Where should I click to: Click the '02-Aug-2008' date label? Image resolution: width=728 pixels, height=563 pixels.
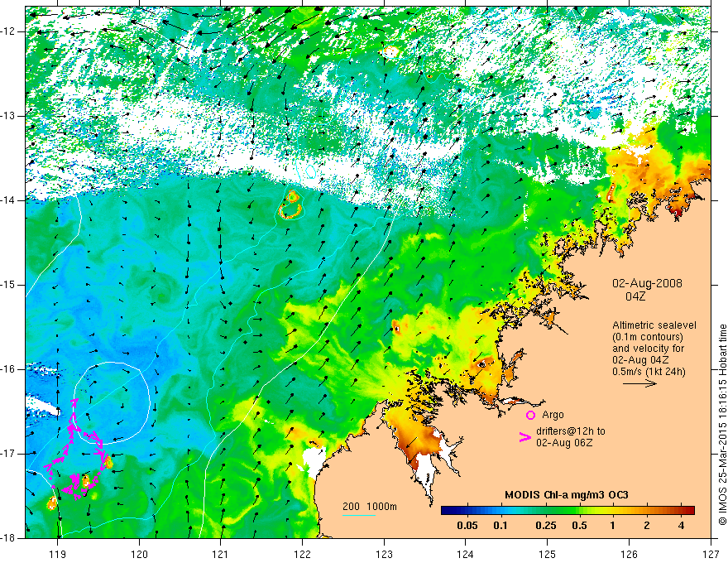(x=647, y=283)
